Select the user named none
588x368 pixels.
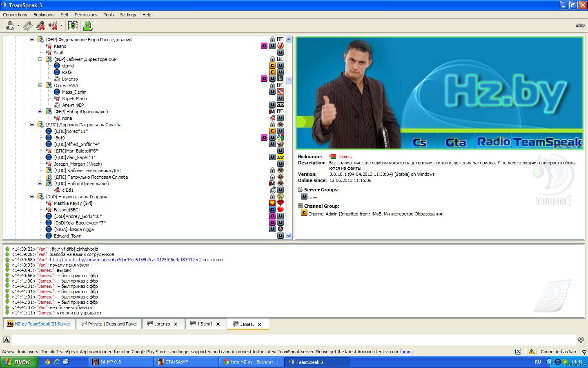coord(67,118)
